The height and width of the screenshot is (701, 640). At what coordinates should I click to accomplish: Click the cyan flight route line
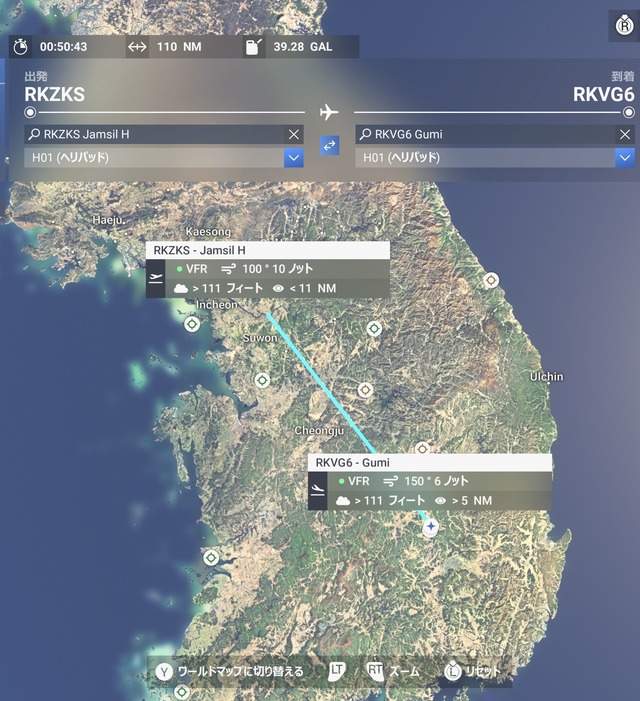coord(322,384)
